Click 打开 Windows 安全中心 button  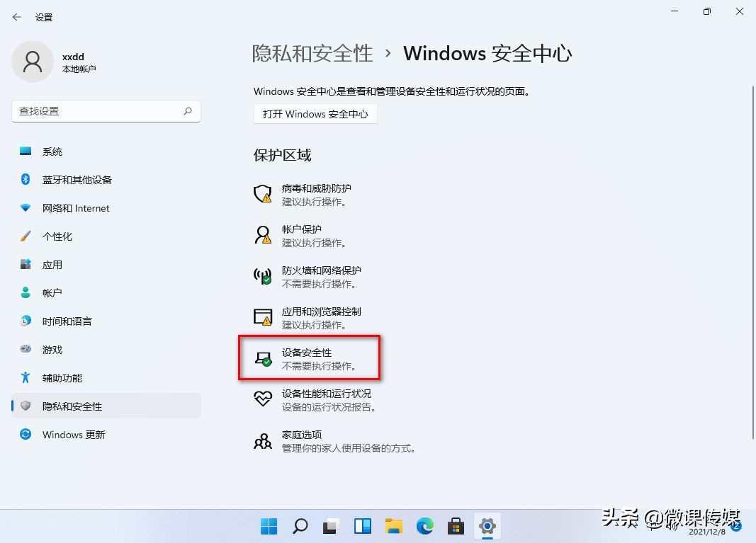click(x=315, y=114)
